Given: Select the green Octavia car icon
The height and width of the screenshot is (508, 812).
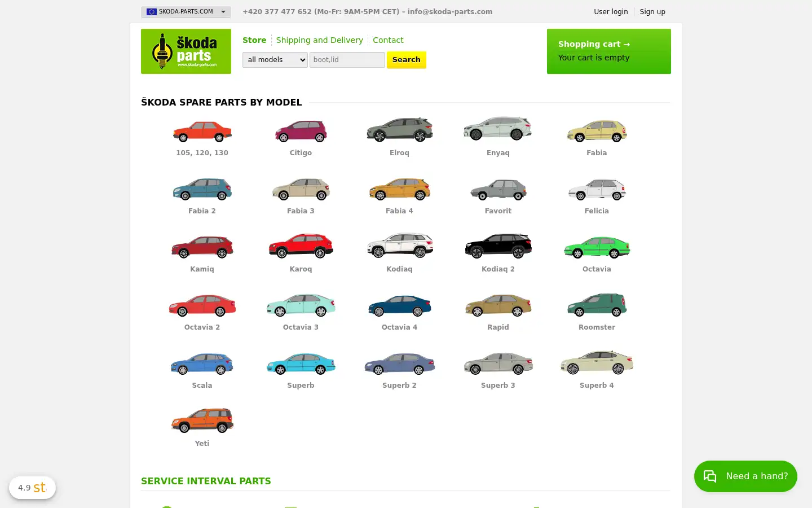Looking at the screenshot, I should (597, 247).
